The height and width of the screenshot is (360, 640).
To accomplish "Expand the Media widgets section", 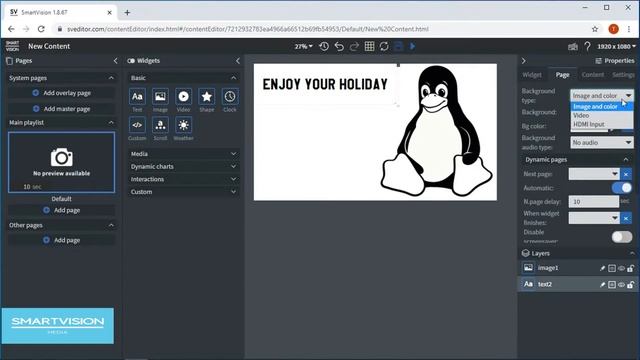I will pos(183,154).
